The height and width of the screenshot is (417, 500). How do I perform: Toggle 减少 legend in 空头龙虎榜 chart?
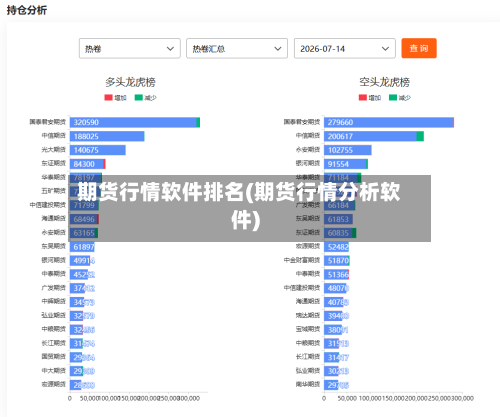coord(400,98)
